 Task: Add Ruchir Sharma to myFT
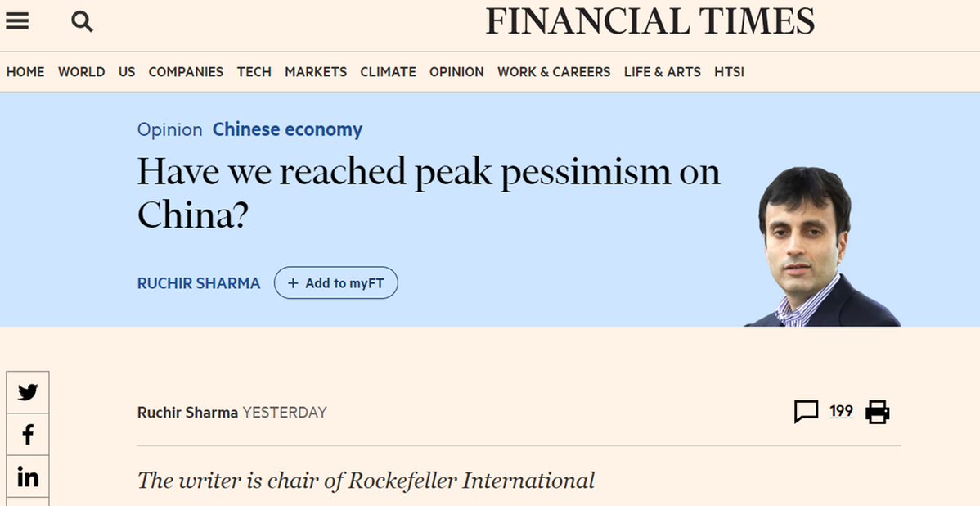point(335,283)
